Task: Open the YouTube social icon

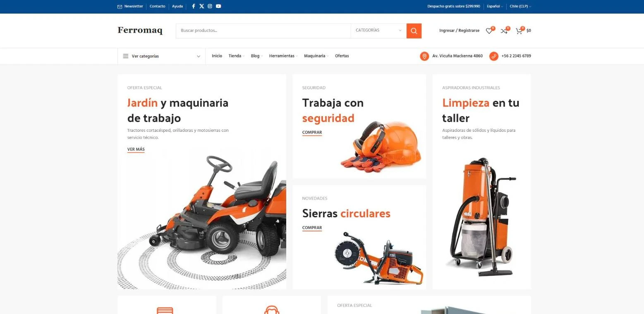Action: (x=218, y=6)
